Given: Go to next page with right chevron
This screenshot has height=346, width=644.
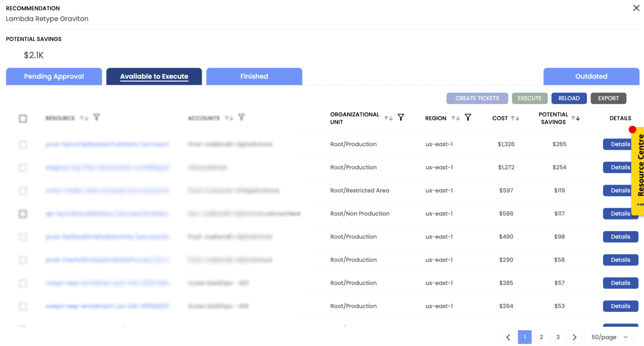Looking at the screenshot, I should click(575, 337).
